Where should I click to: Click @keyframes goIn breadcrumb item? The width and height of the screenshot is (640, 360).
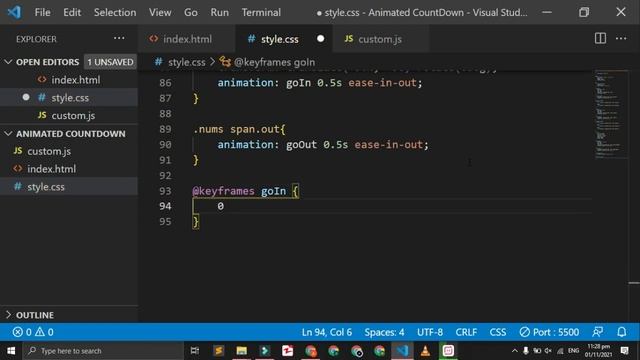pyautogui.click(x=274, y=62)
